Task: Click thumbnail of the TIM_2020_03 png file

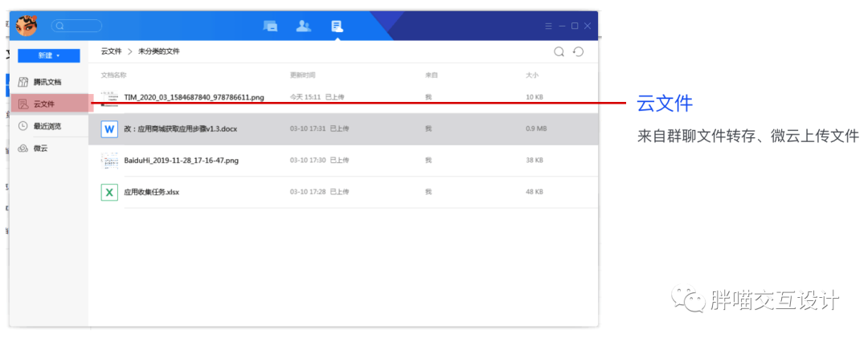Action: pos(109,98)
